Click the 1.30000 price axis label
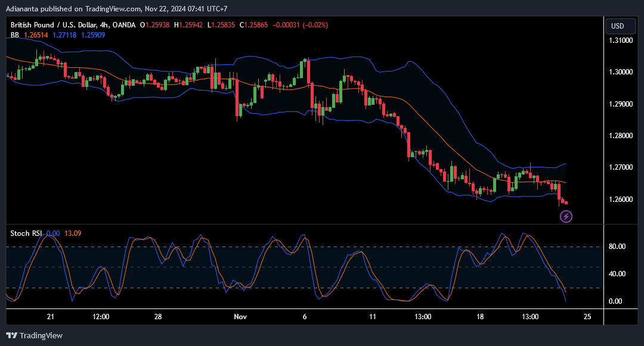 click(x=621, y=72)
